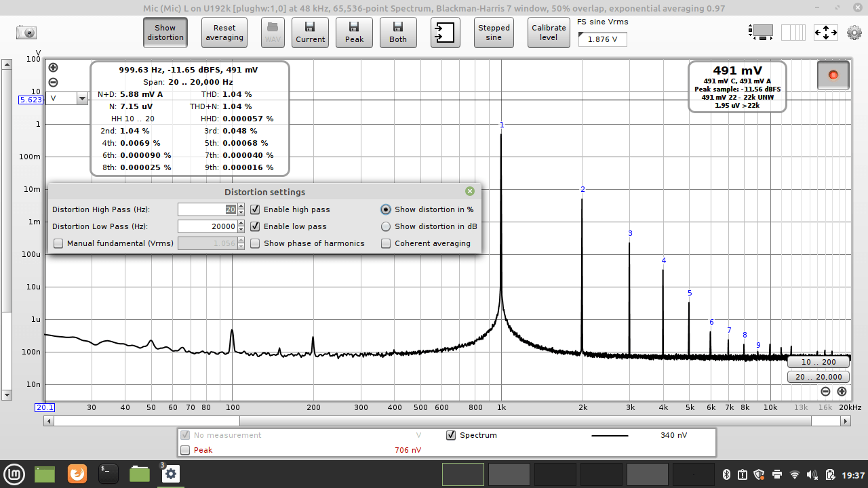Click vertical scrollbar up arrow

pos(7,65)
